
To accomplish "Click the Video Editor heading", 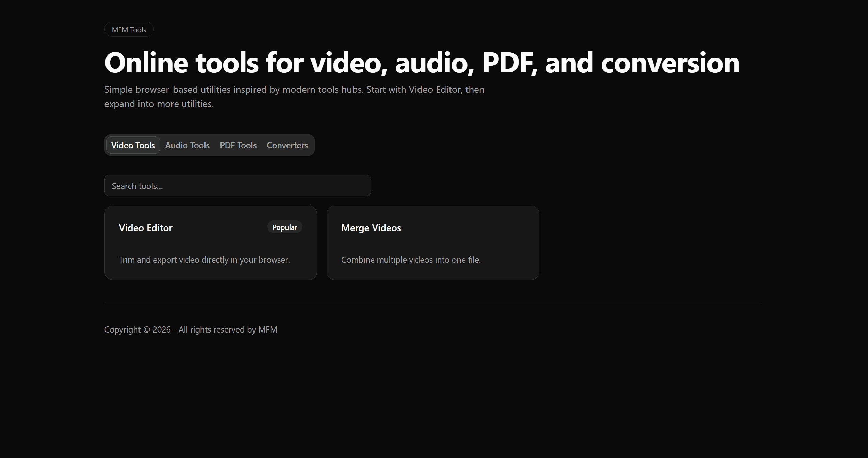I will point(146,228).
